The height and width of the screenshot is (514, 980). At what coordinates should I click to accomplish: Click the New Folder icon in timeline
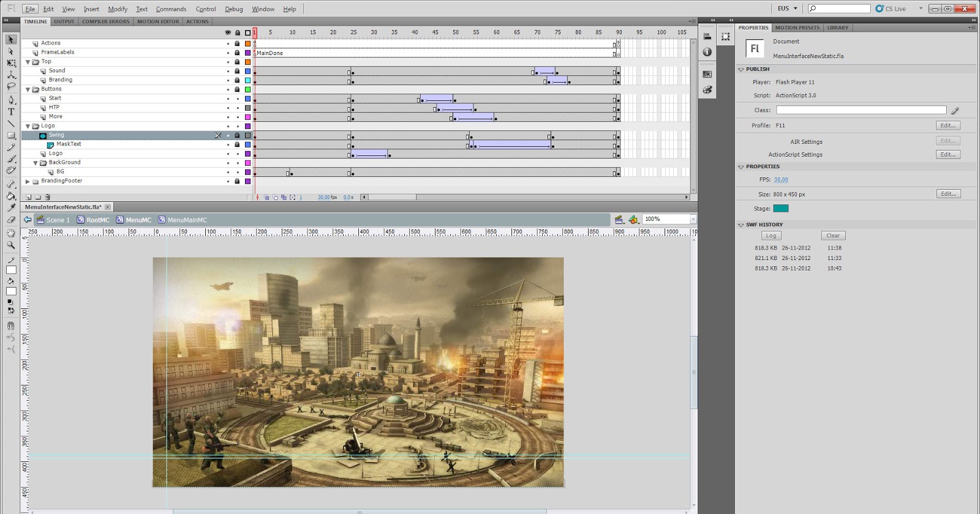pyautogui.click(x=38, y=197)
